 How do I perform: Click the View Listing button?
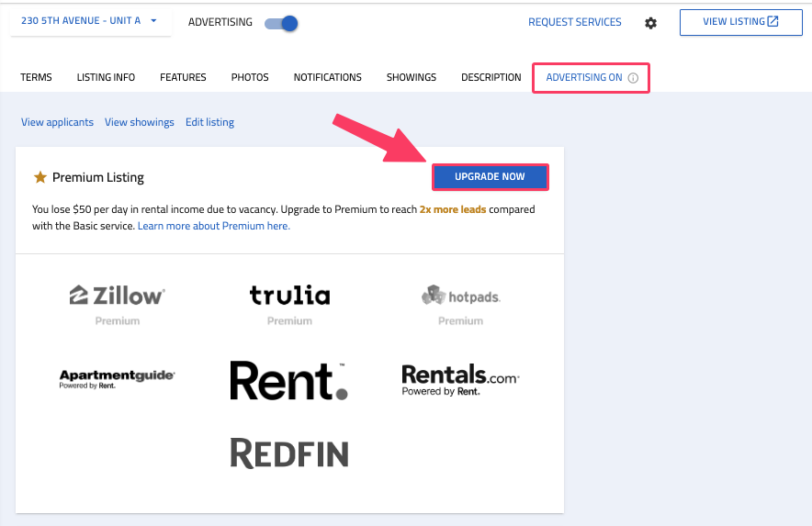coord(740,22)
